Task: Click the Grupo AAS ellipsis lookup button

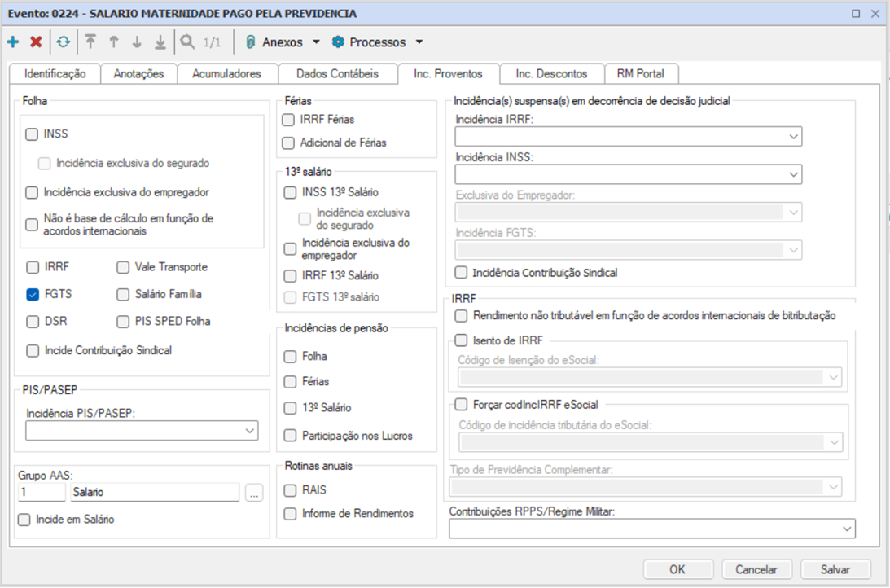Action: (254, 493)
